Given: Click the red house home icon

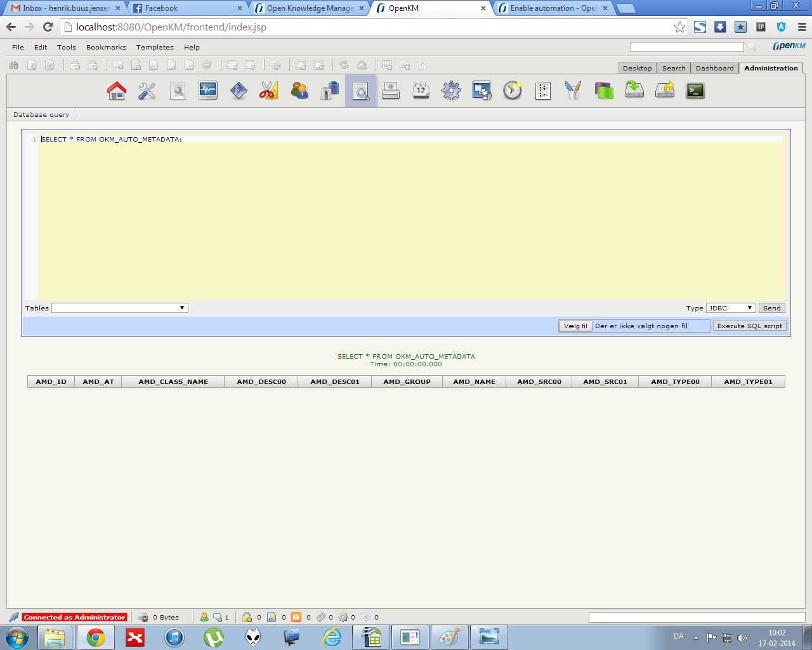Looking at the screenshot, I should pos(117,90).
